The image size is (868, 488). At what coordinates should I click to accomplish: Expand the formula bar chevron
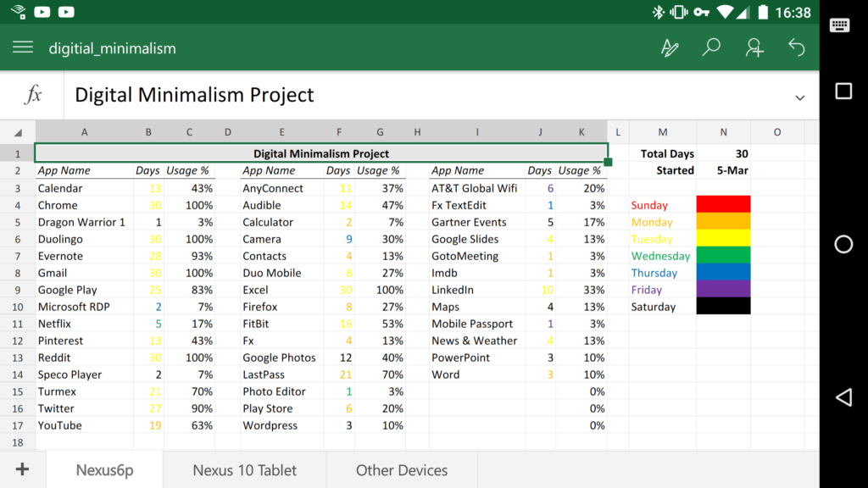(800, 98)
